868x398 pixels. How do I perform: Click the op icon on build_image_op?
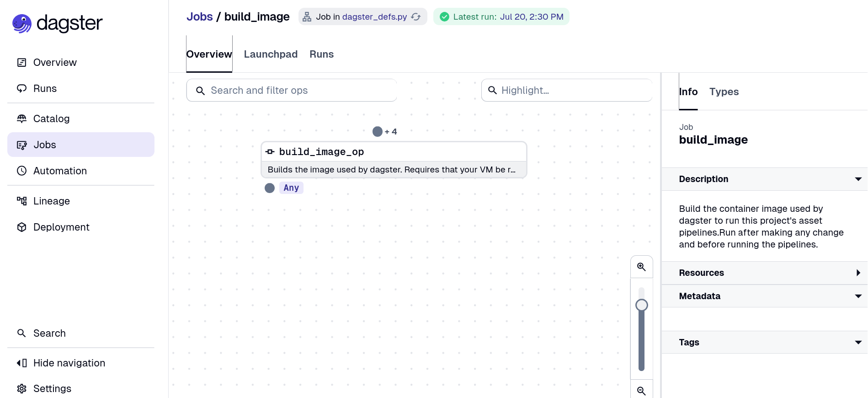[x=270, y=152]
